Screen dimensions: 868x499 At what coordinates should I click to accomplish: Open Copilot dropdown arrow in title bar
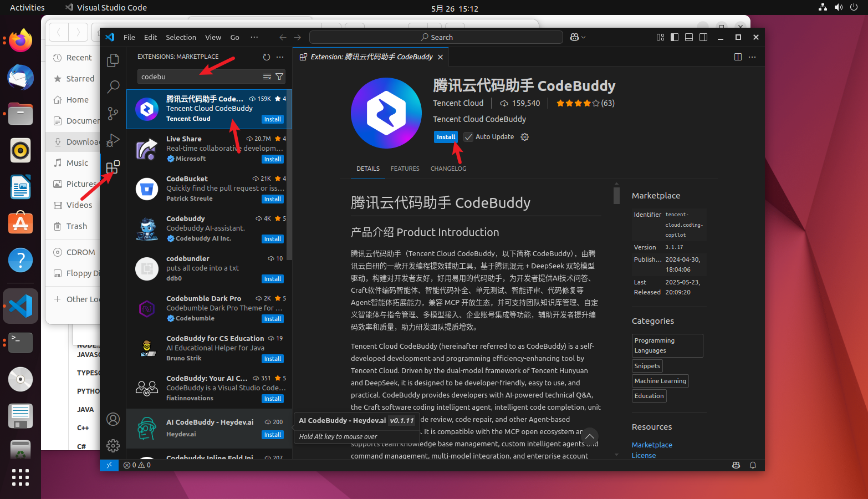[x=583, y=37]
